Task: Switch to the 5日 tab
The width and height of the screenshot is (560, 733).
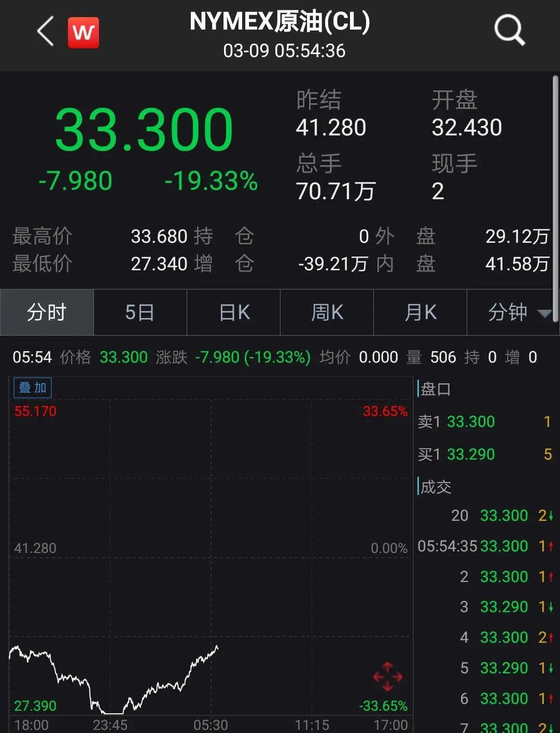Action: (140, 312)
